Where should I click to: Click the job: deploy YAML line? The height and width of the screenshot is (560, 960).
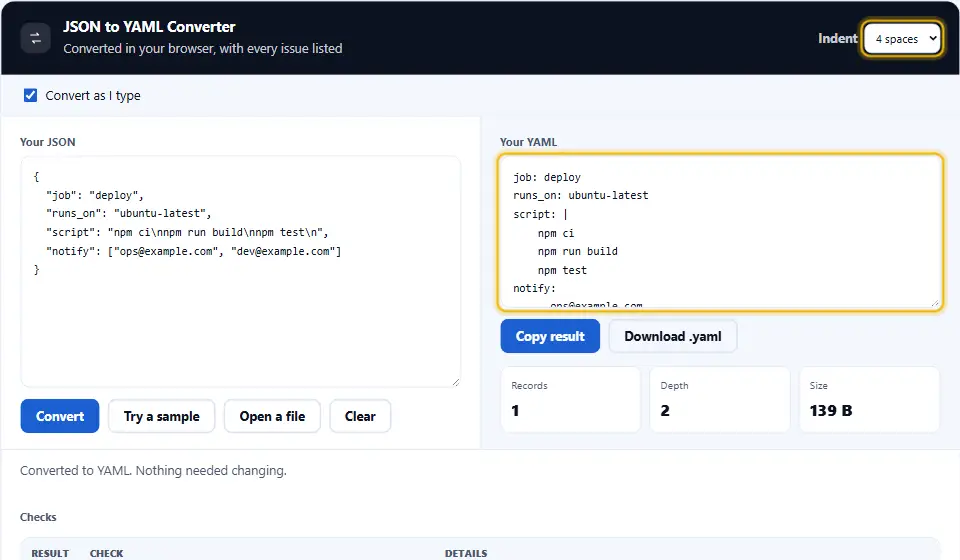547,177
